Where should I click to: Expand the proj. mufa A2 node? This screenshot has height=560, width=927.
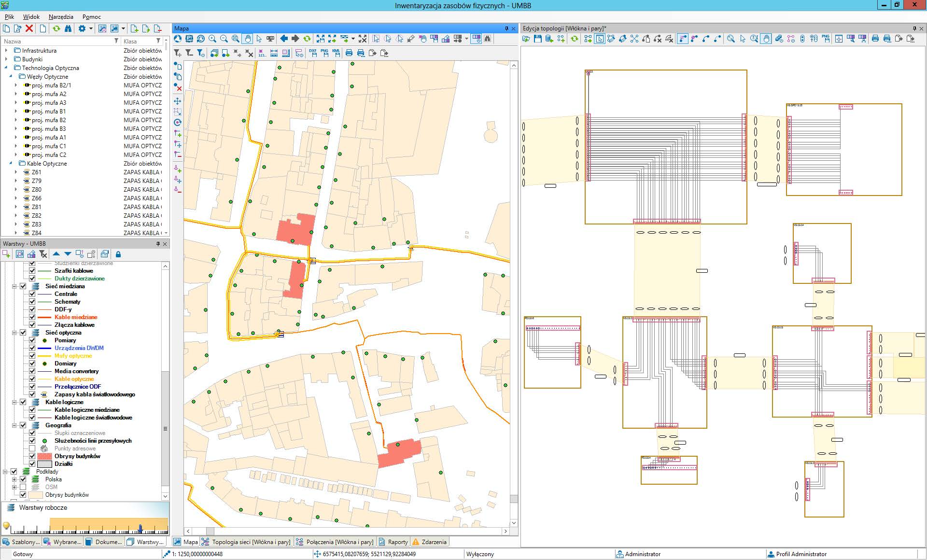click(16, 94)
